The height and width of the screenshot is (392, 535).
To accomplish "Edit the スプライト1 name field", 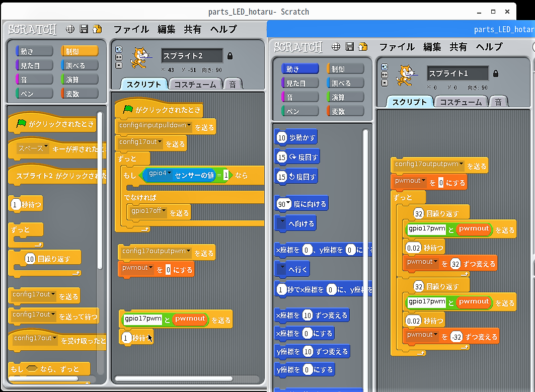I will 457,73.
